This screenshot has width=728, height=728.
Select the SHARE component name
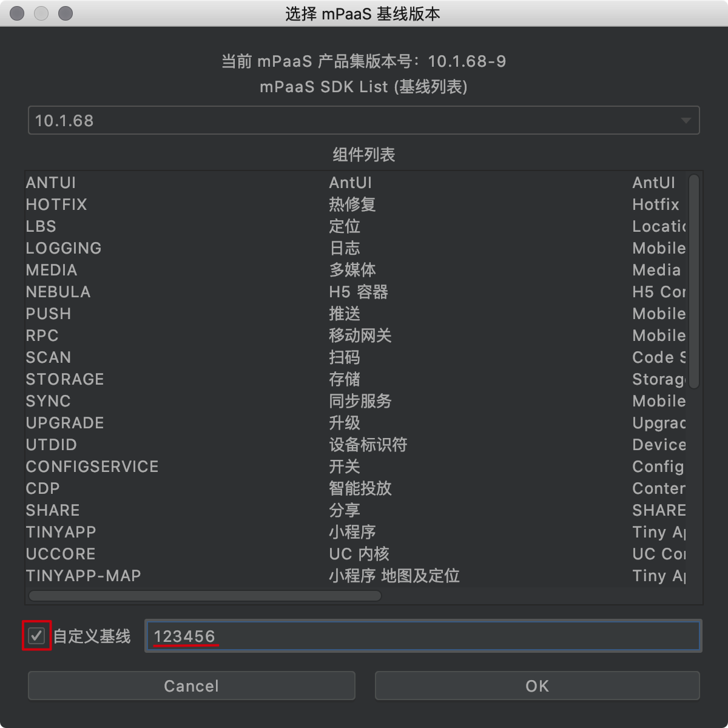(53, 510)
